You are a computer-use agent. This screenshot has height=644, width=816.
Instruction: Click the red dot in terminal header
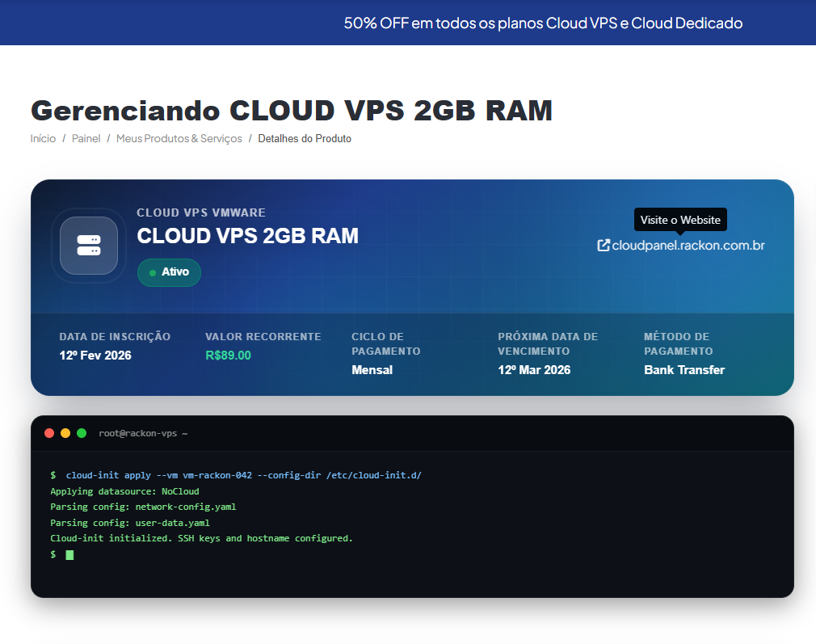pyautogui.click(x=49, y=434)
